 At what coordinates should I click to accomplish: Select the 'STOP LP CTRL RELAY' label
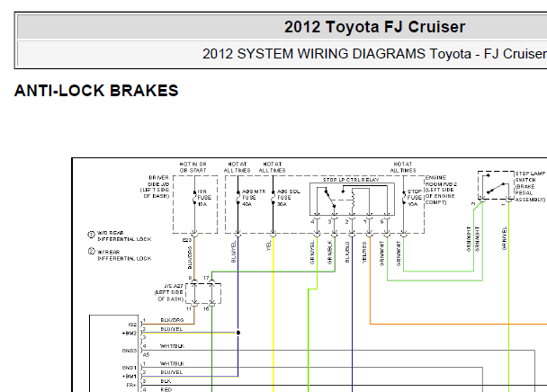tap(351, 180)
